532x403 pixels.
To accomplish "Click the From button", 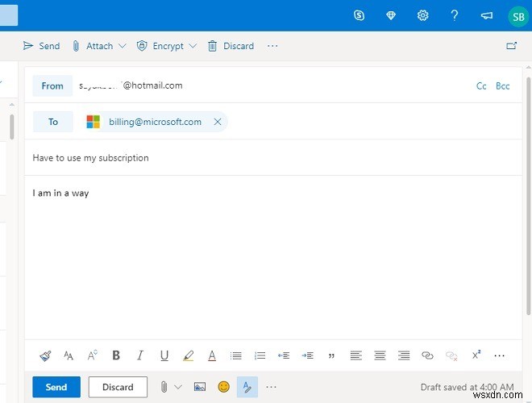I will pos(52,85).
